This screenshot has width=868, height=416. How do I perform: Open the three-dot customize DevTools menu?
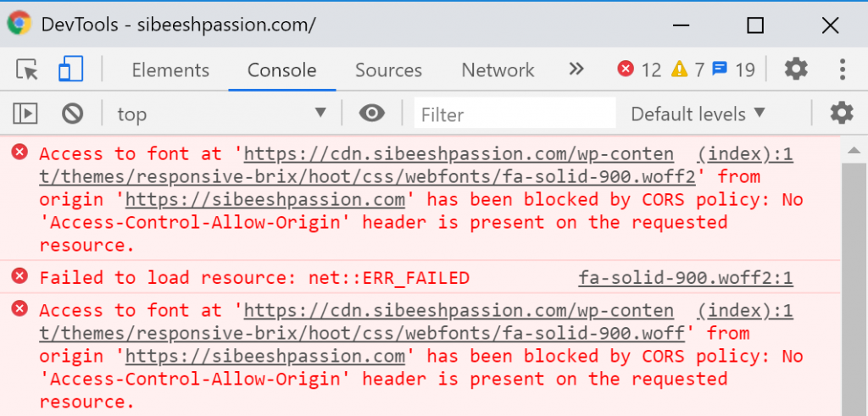pos(842,69)
